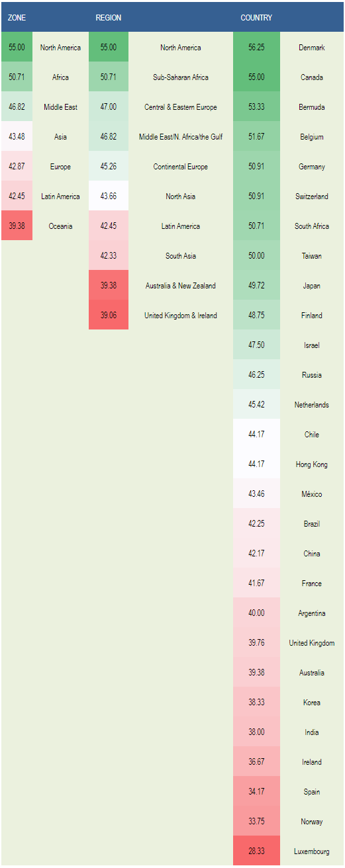This screenshot has width=345, height=868.
Task: Click the 56.25 score cell
Action: 256,48
